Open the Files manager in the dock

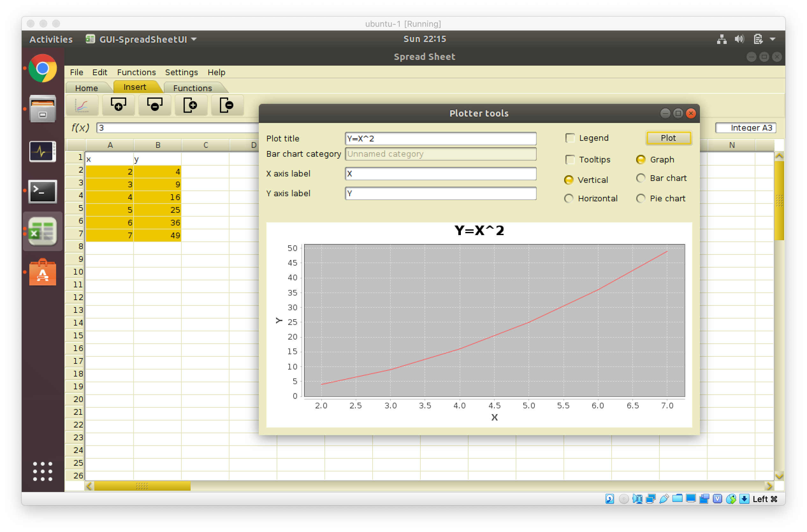[x=42, y=109]
